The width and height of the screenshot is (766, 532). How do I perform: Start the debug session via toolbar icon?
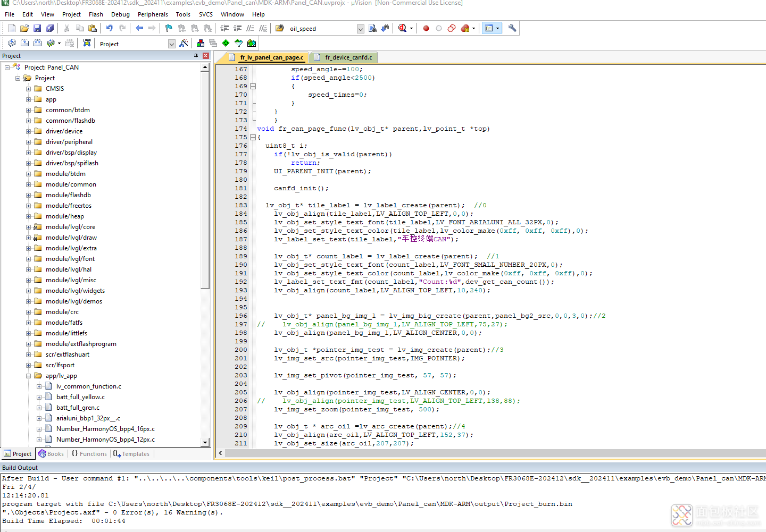click(x=402, y=28)
